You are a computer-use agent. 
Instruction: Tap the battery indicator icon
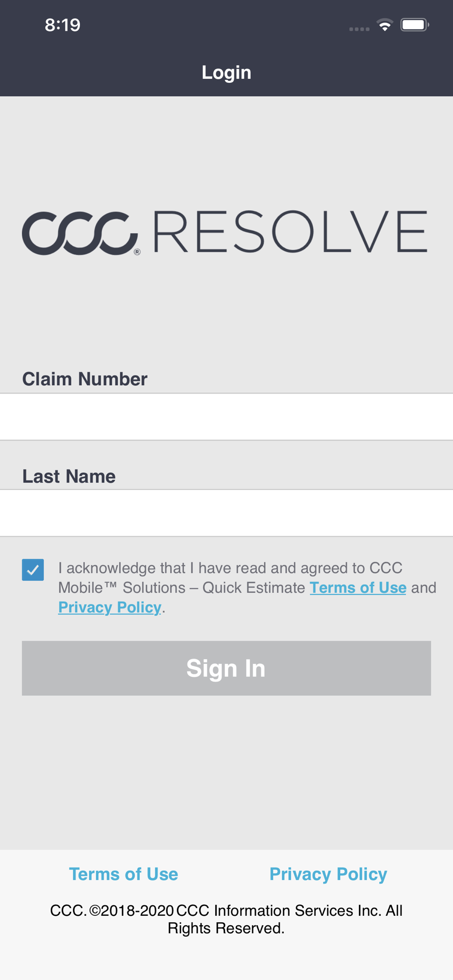tap(414, 25)
